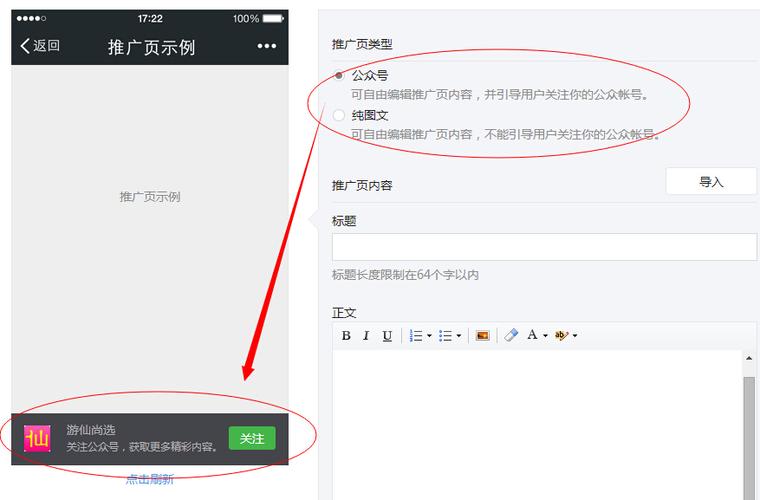This screenshot has height=500, width=760.
Task: Click the 推广页内容 section heading
Action: click(362, 185)
